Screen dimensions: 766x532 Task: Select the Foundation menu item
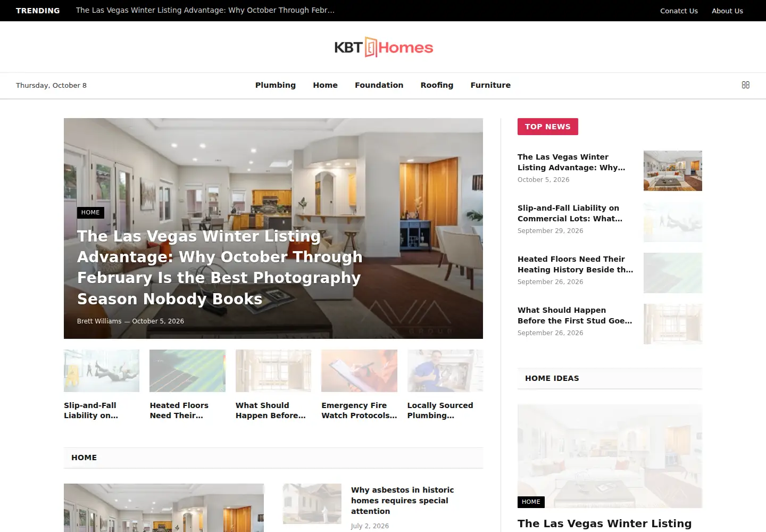[379, 85]
